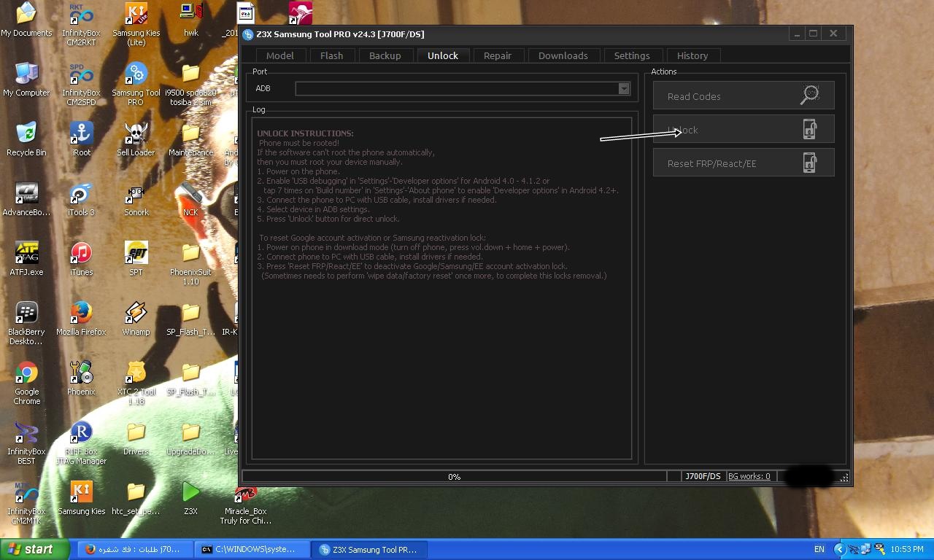The width and height of the screenshot is (934, 560).
Task: Open the Backup tab
Action: 385,55
